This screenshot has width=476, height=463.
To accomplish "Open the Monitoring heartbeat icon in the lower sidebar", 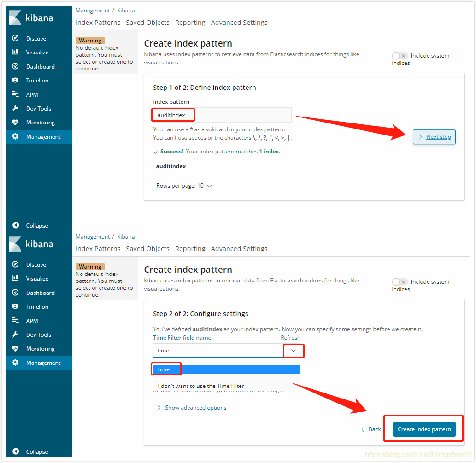I will pyautogui.click(x=15, y=349).
